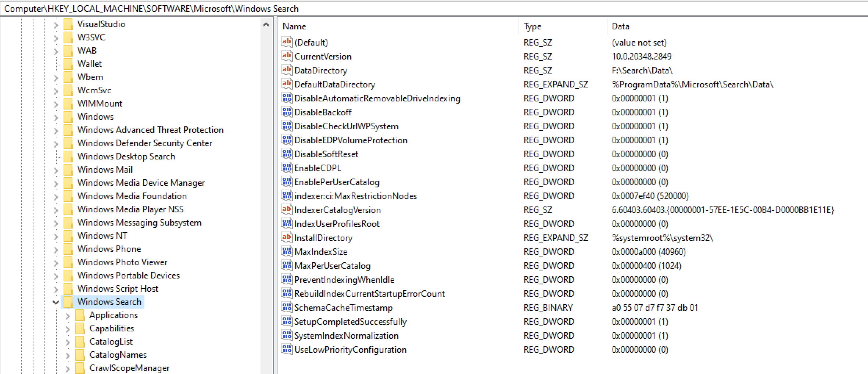Click the data value 10.0.20348.2849
868x374 pixels.
coord(642,56)
